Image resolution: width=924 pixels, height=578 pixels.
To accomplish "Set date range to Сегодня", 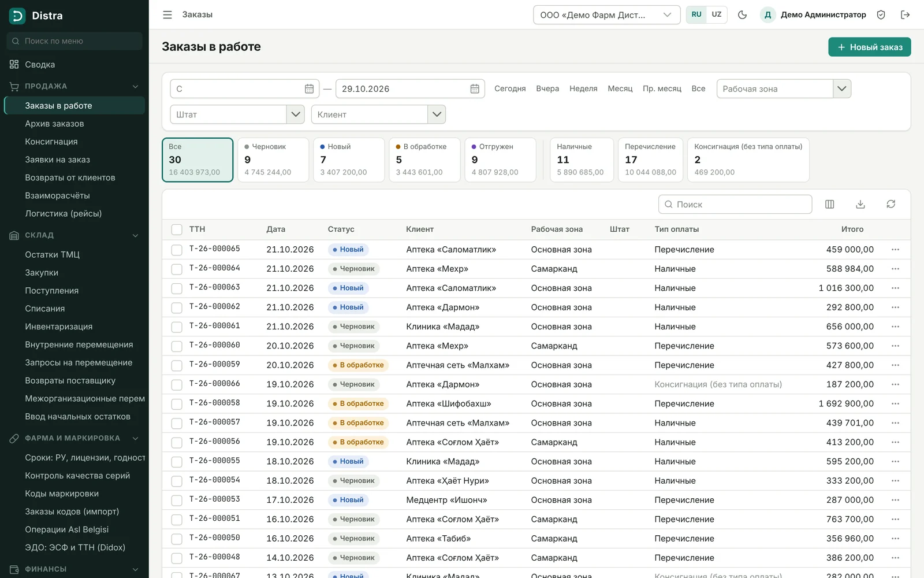I will [510, 89].
